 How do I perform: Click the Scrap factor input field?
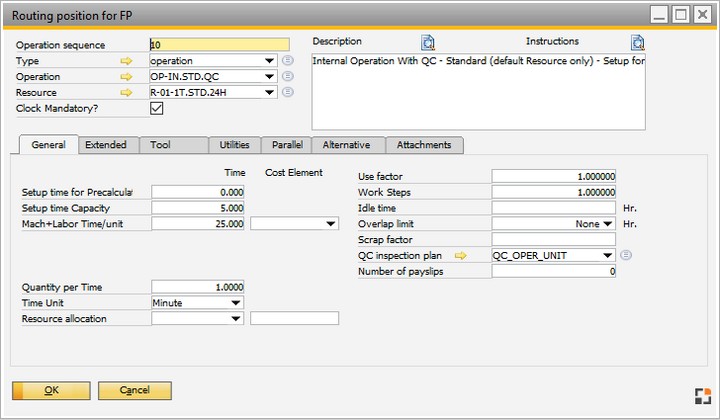(x=553, y=240)
